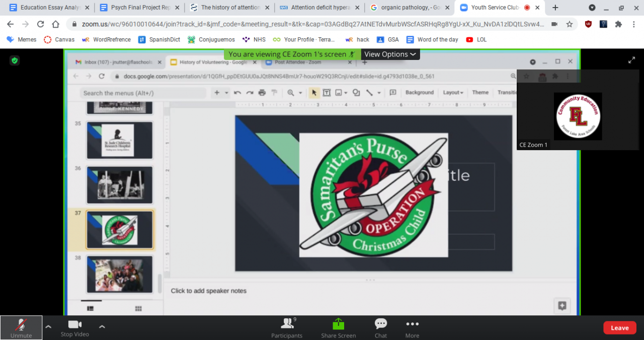Open the More options in Zoom toolbar
The image size is (644, 340).
point(412,328)
